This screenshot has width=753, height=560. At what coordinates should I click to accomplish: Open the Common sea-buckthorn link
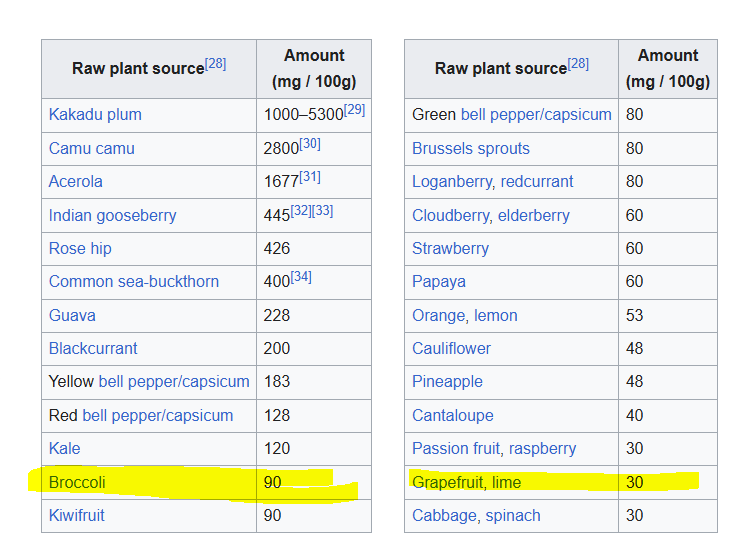tap(134, 281)
